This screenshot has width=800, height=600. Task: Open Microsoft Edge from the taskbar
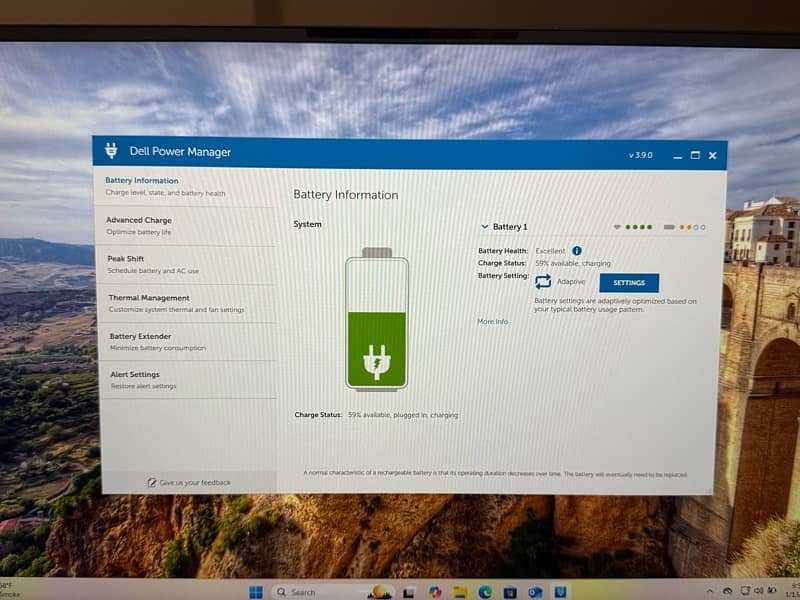click(x=485, y=592)
